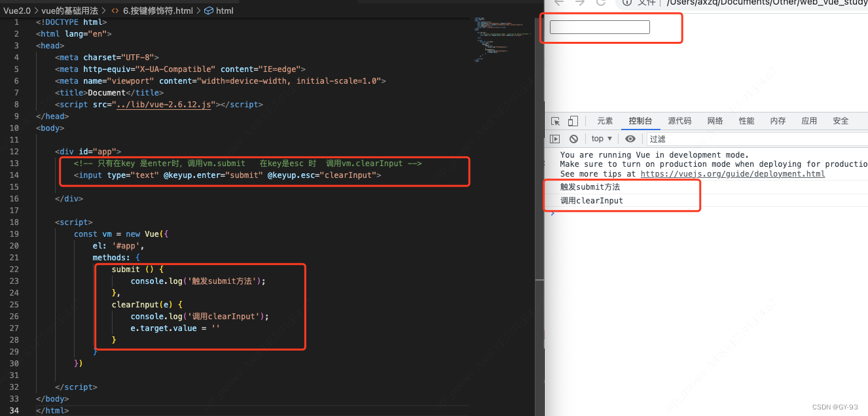Open the 网络 tab
The width and height of the screenshot is (868, 416).
pyautogui.click(x=715, y=121)
